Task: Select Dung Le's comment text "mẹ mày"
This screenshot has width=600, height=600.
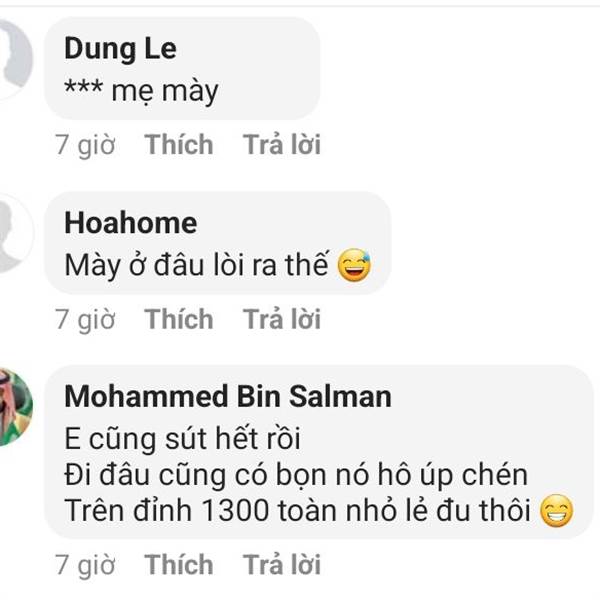Action: (x=165, y=92)
